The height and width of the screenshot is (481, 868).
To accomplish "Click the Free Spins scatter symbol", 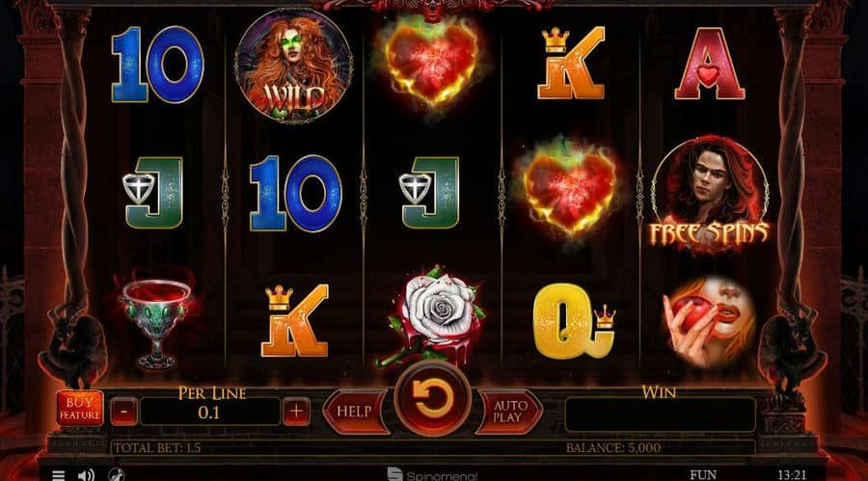I will (x=710, y=195).
